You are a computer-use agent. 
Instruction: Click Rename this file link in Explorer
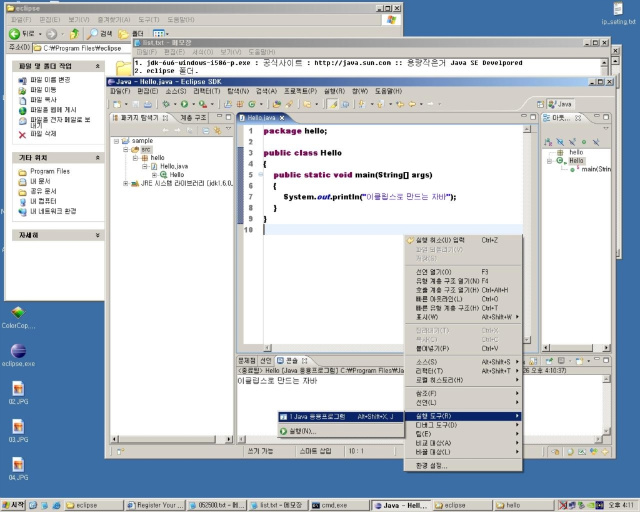click(x=50, y=80)
